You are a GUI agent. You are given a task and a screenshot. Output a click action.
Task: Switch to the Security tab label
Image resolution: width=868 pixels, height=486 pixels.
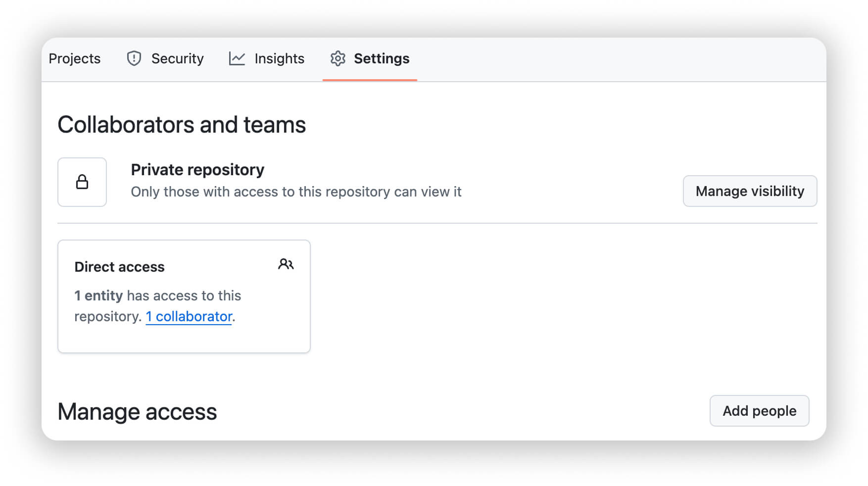pyautogui.click(x=177, y=58)
